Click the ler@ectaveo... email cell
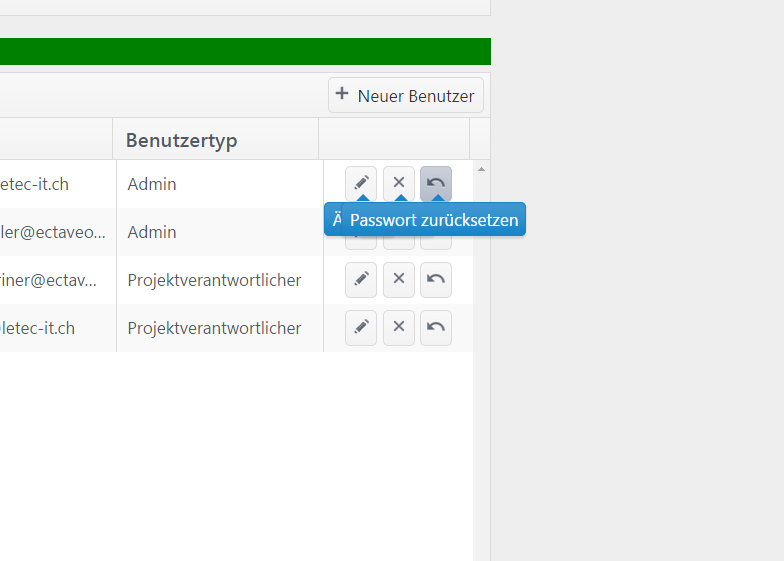 tap(53, 232)
